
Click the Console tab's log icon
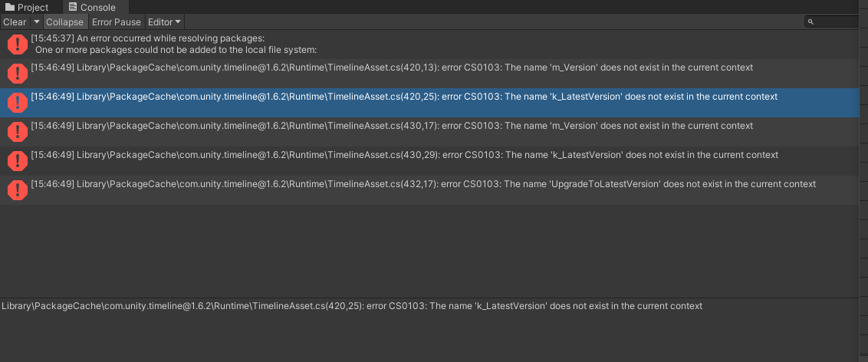point(73,8)
